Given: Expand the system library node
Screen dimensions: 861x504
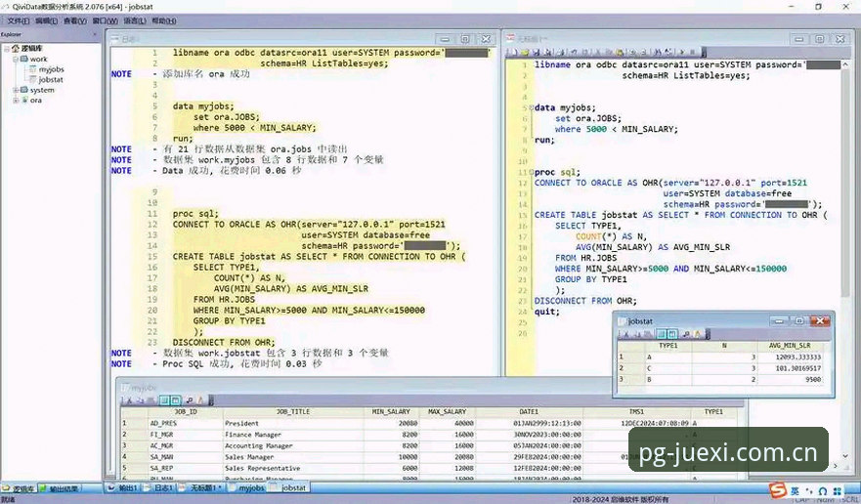Looking at the screenshot, I should pos(16,90).
